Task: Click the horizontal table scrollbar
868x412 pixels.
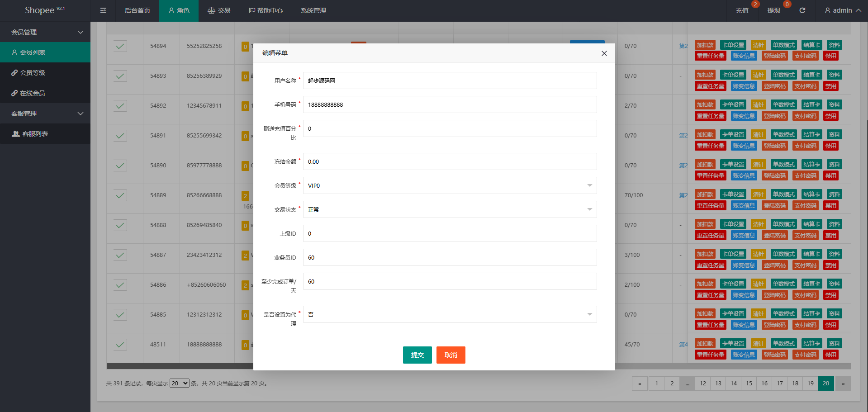Action: point(479,366)
